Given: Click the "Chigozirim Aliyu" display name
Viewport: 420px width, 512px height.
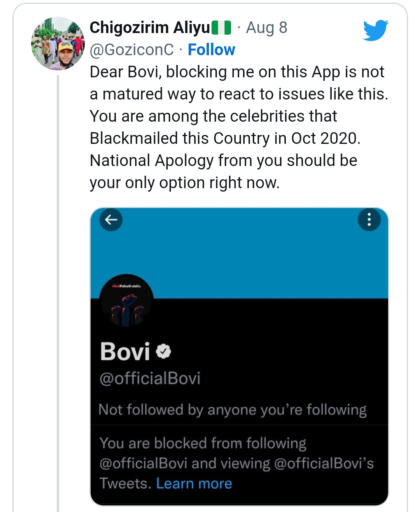Looking at the screenshot, I should point(150,28).
